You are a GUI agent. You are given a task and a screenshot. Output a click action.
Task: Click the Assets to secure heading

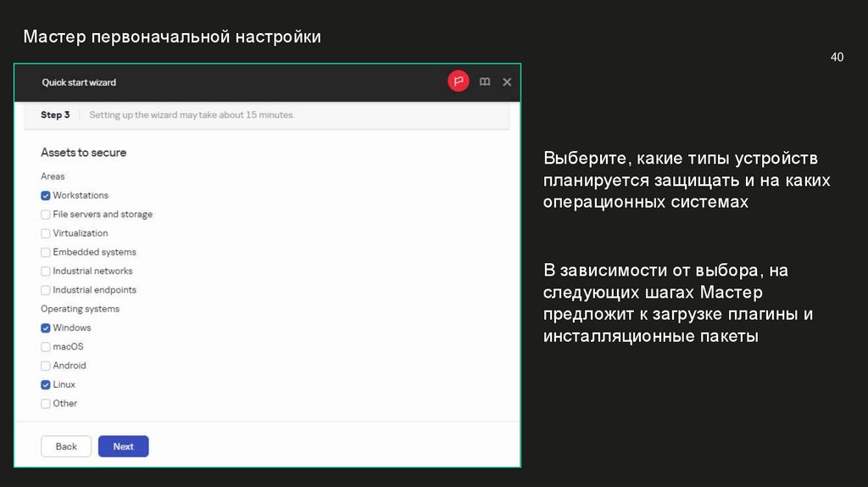point(84,153)
